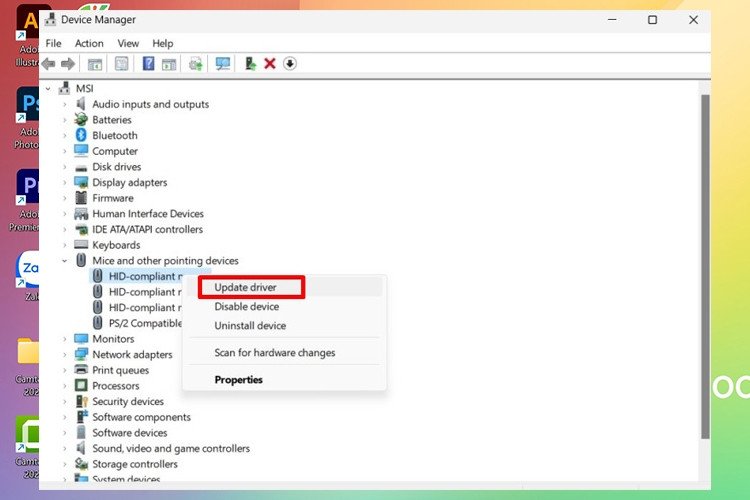Click the Photoshop desktop shortcut
The image size is (750, 500).
click(27, 119)
